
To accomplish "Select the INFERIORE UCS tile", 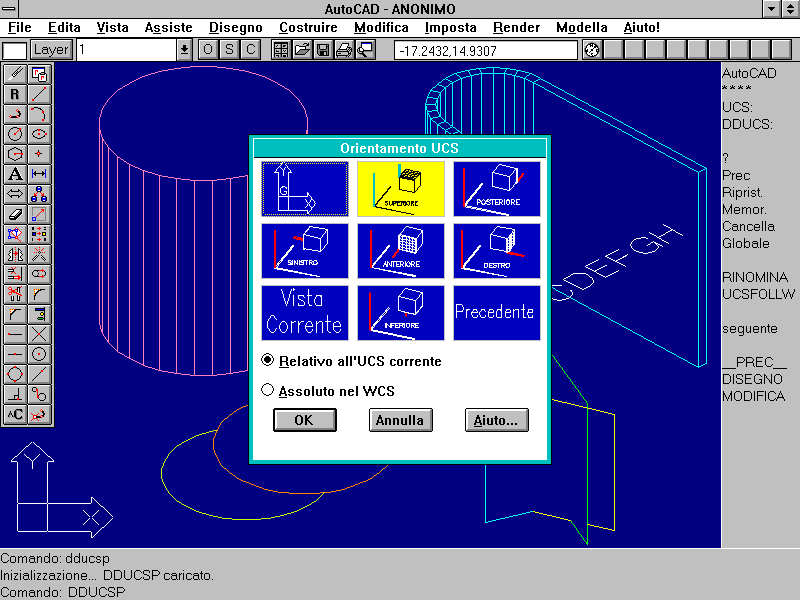I will tap(401, 312).
